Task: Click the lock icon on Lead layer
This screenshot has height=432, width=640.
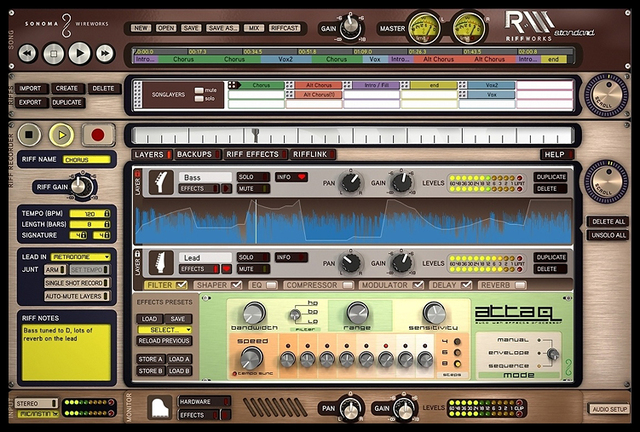Action: pos(138,254)
